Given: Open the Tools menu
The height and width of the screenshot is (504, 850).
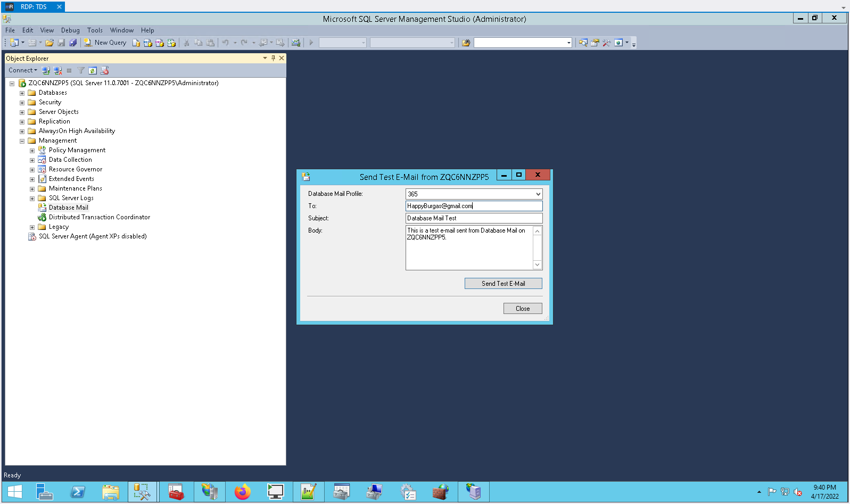Looking at the screenshot, I should 95,30.
